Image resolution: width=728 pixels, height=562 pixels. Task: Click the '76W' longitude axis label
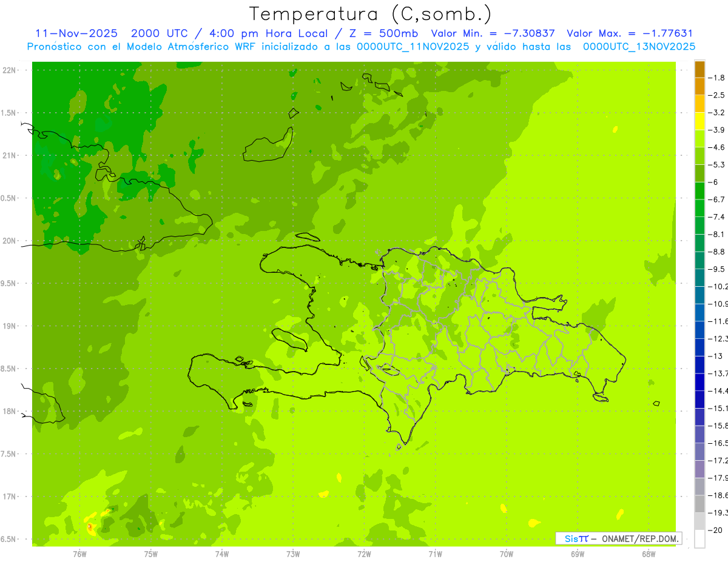coord(79,555)
